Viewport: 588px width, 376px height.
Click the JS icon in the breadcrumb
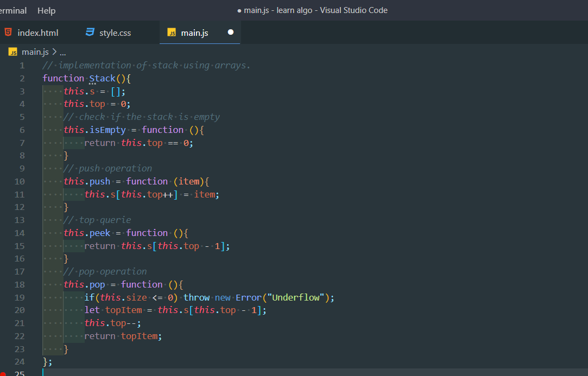[x=12, y=52]
